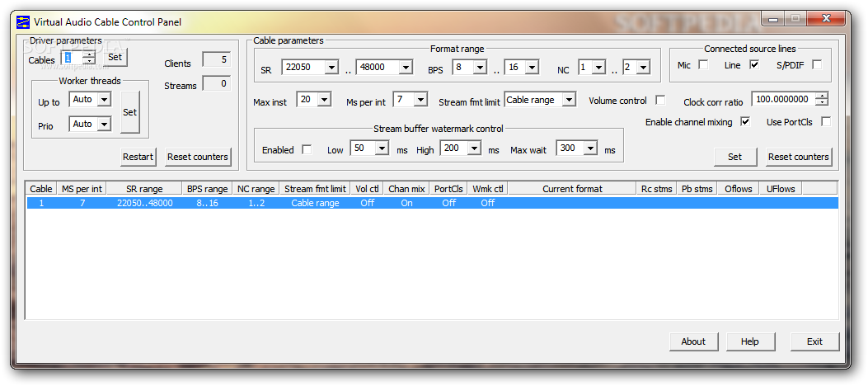Open the maximum SR 48000 dropdown
868x386 pixels.
click(x=406, y=68)
